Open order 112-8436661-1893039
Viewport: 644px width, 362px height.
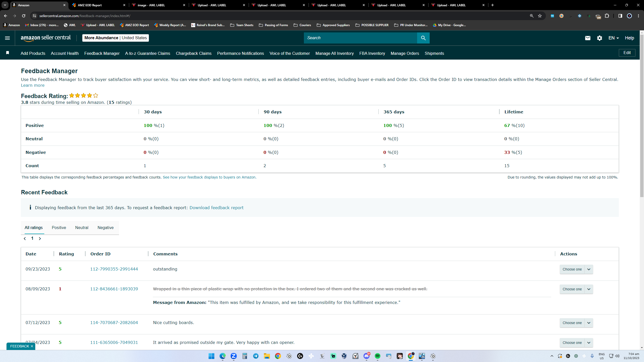(114, 289)
